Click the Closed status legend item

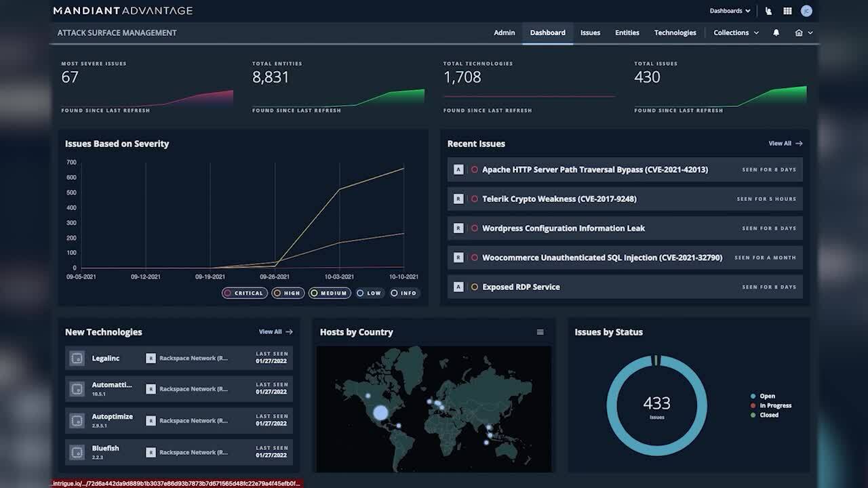(764, 415)
